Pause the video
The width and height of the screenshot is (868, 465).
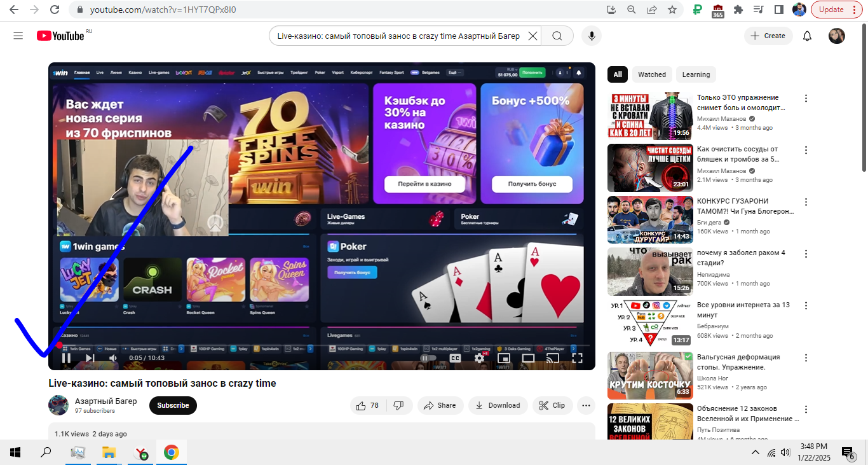pos(66,357)
